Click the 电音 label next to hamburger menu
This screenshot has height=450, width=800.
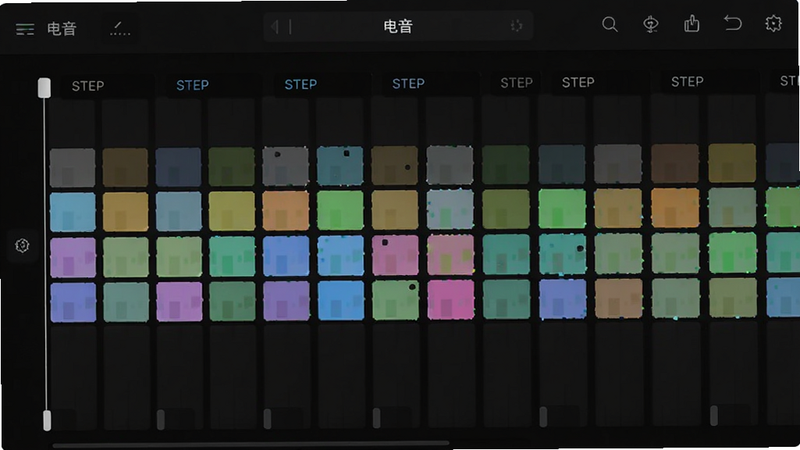pos(62,29)
